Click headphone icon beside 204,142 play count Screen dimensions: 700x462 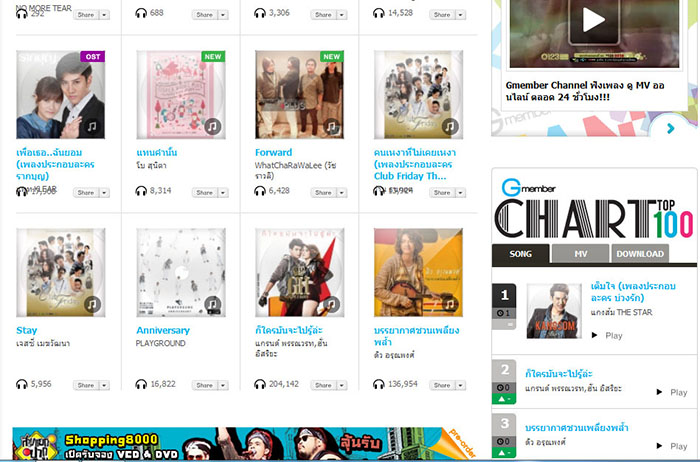[260, 384]
